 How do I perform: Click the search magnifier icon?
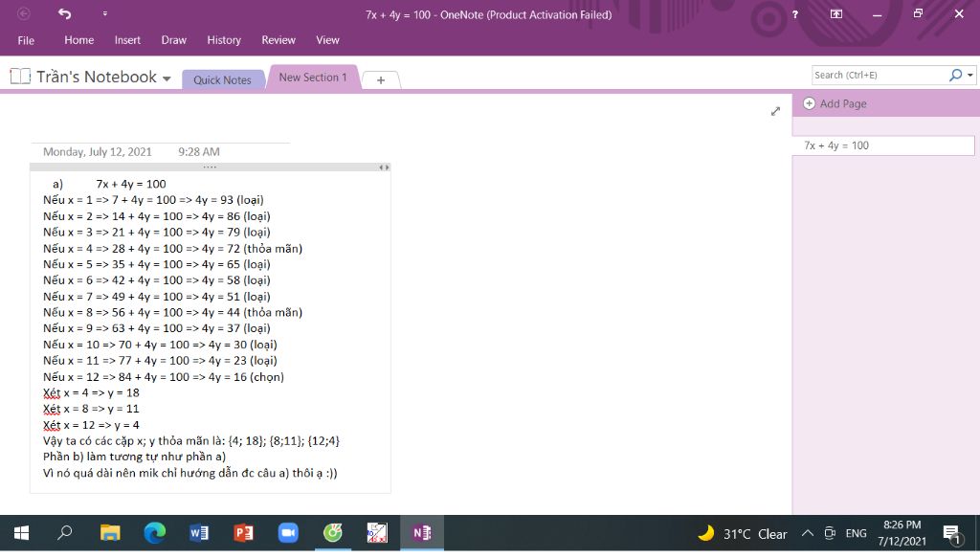(956, 75)
